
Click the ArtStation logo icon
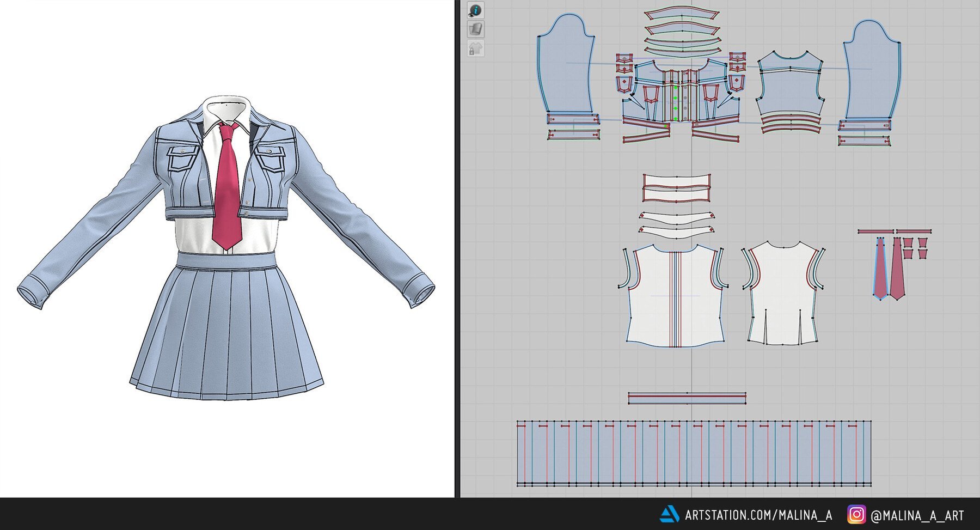pos(669,514)
